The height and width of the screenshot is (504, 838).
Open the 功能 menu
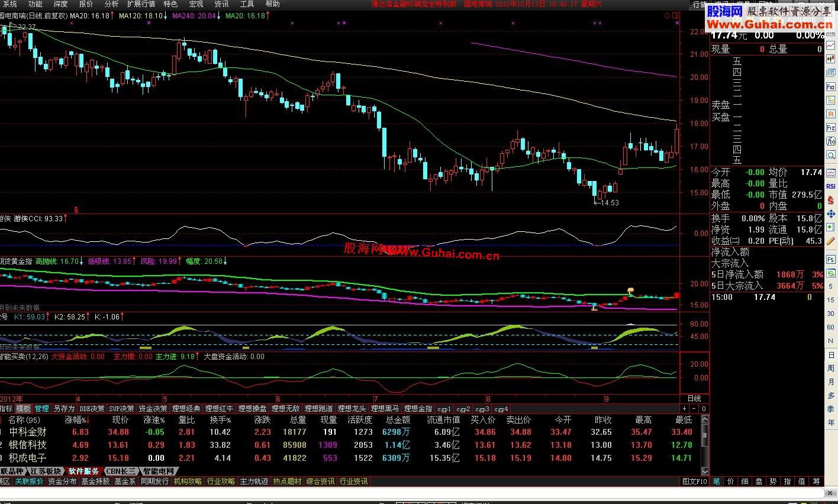[35, 4]
